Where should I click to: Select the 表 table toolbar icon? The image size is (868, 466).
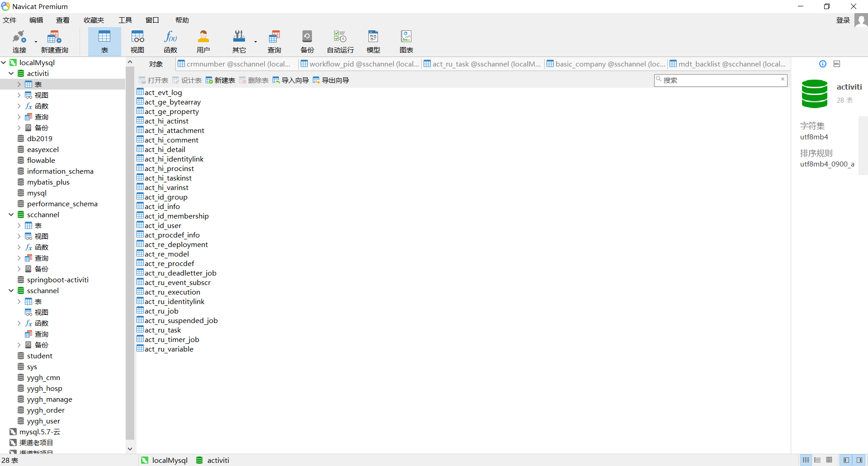click(104, 41)
